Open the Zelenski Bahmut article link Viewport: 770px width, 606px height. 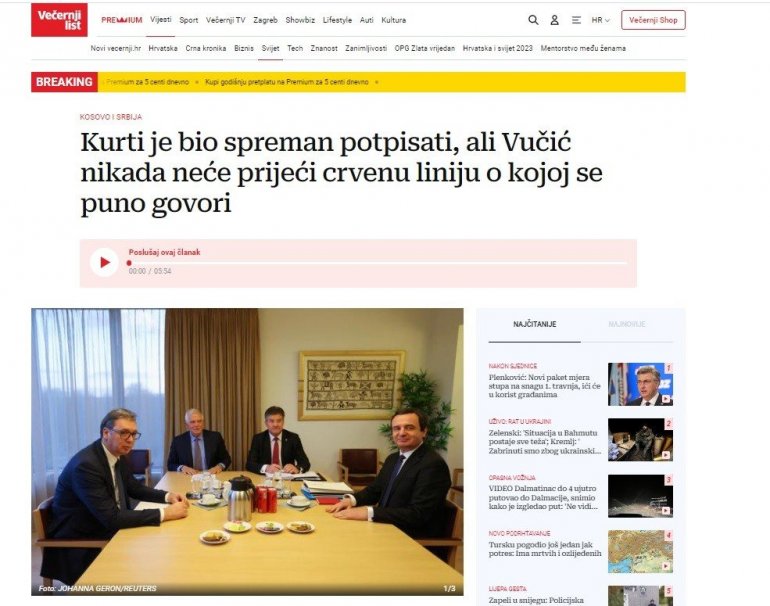[x=543, y=442]
